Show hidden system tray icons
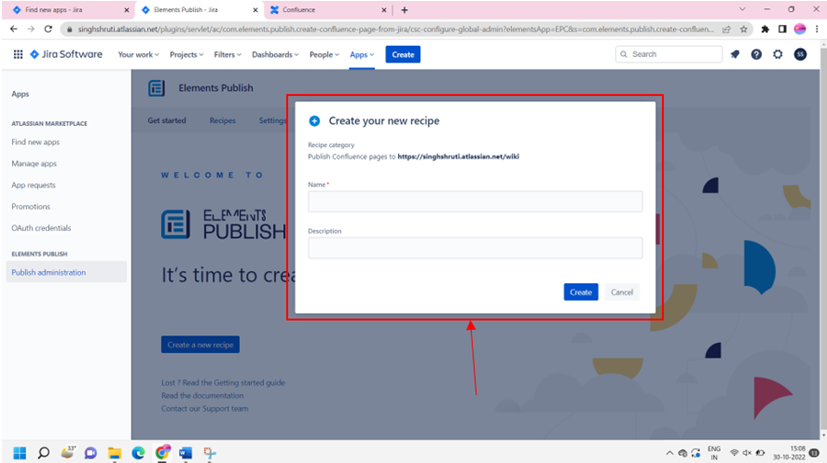 click(669, 453)
